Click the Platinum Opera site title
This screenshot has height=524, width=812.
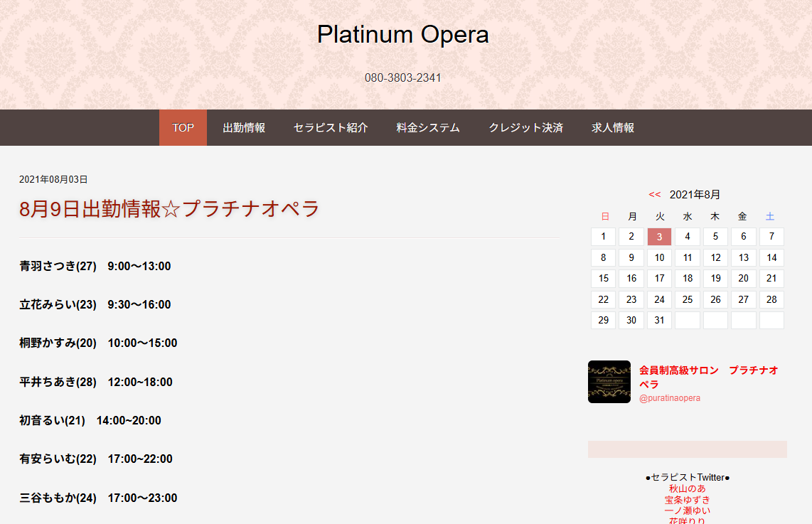403,35
